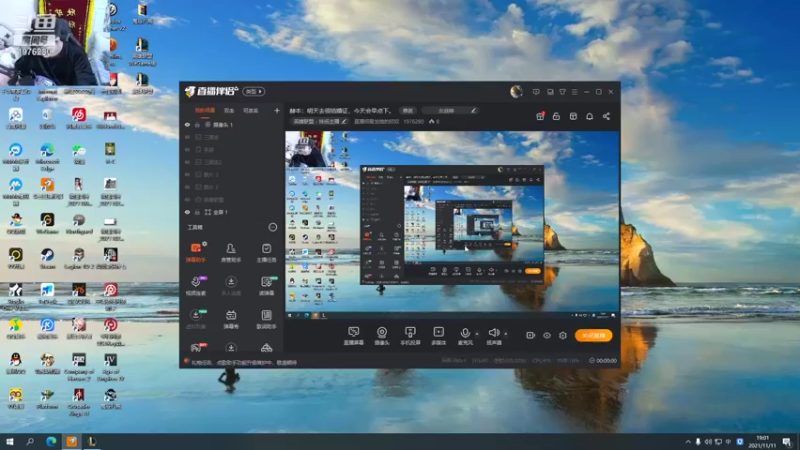Open the 弹幕助手 tool in the toolbox
Viewport: 800px width, 450px height.
tap(196, 252)
